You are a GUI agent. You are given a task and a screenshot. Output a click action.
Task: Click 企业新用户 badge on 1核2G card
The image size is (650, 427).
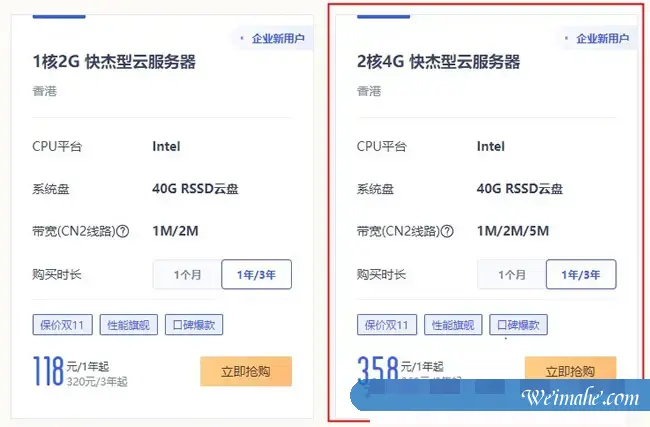click(x=272, y=39)
